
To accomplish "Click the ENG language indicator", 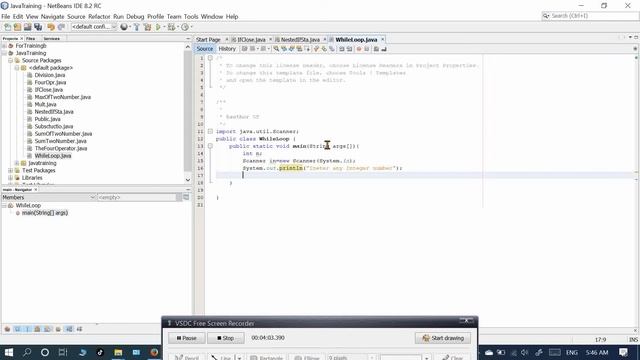I will click(571, 353).
